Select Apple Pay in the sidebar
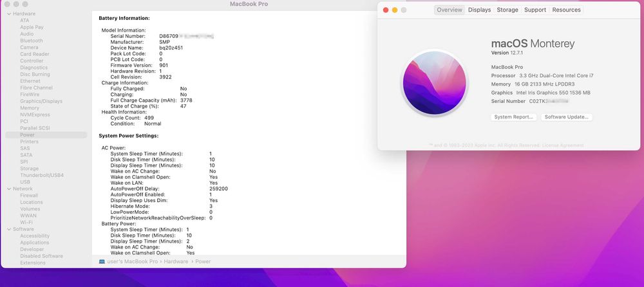The image size is (644, 287). (x=32, y=27)
